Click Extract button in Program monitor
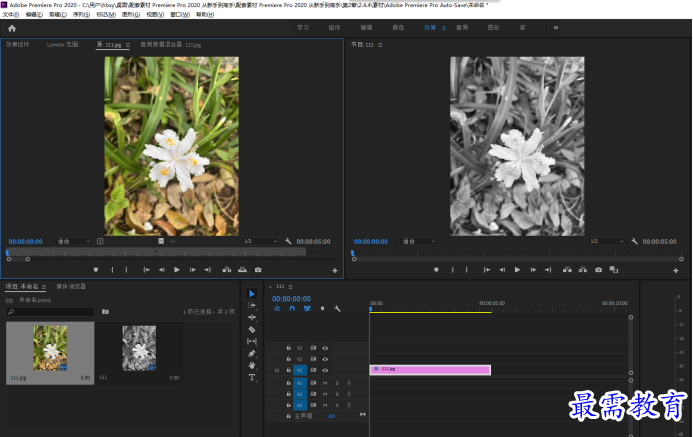 583,270
